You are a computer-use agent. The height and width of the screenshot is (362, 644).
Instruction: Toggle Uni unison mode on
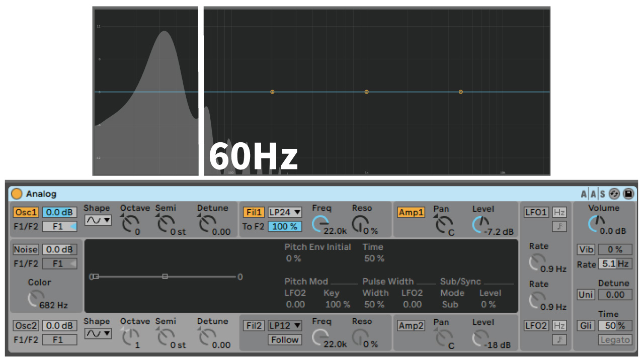[585, 295]
